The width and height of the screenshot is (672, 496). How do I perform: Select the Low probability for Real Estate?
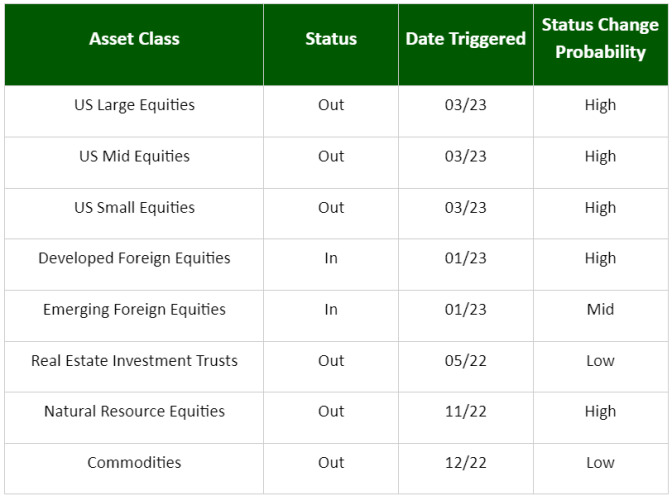pos(600,361)
